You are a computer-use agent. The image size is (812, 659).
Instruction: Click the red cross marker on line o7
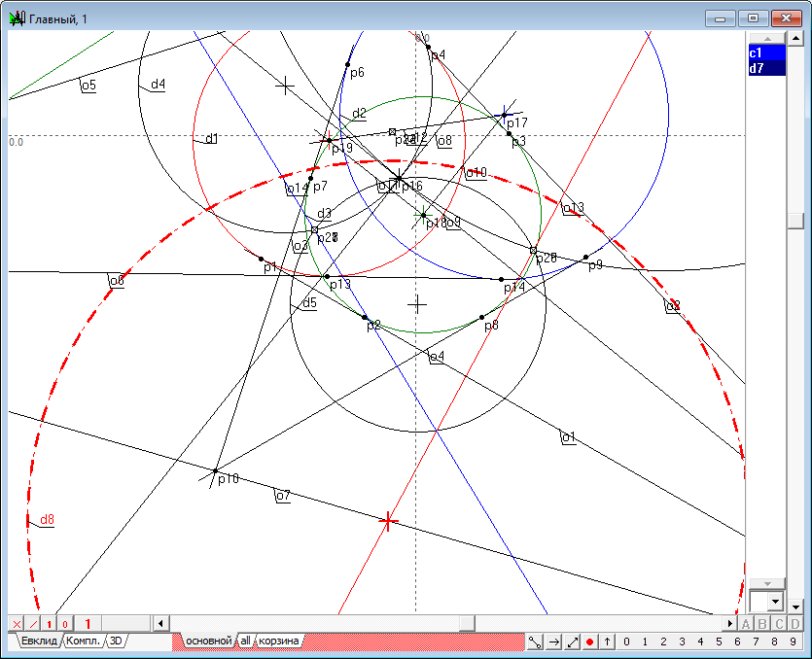[388, 521]
